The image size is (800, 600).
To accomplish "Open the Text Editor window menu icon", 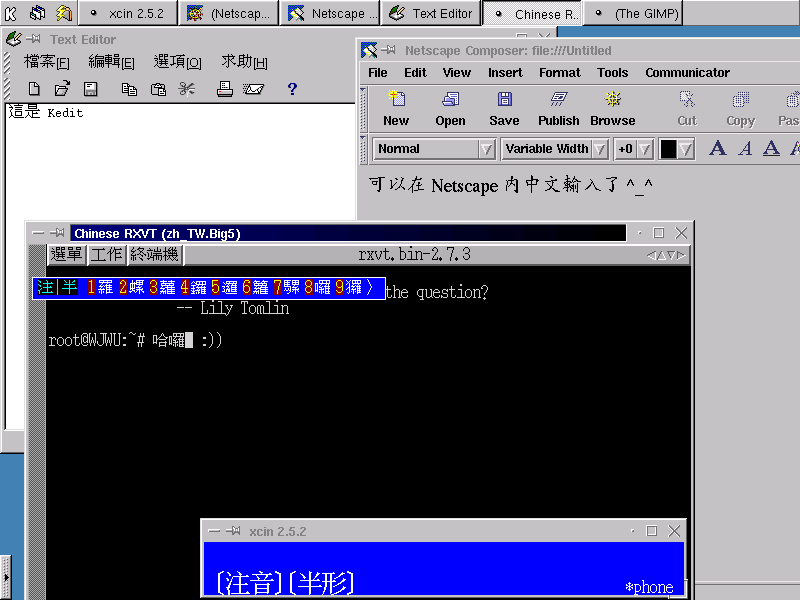I will click(x=13, y=39).
